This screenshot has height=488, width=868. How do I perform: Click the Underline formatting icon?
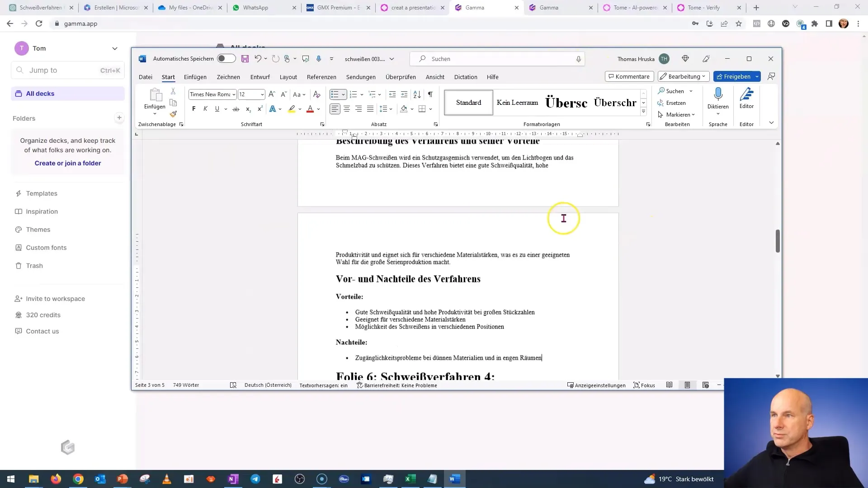coord(217,109)
